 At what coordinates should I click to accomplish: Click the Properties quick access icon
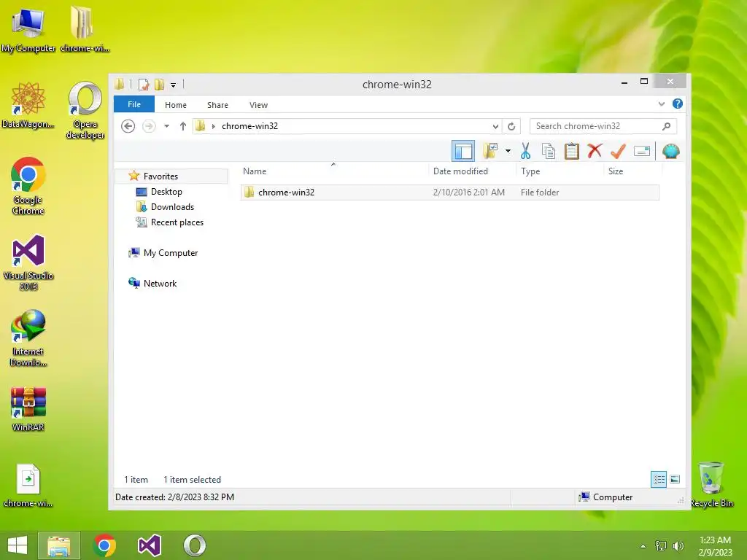click(x=144, y=85)
